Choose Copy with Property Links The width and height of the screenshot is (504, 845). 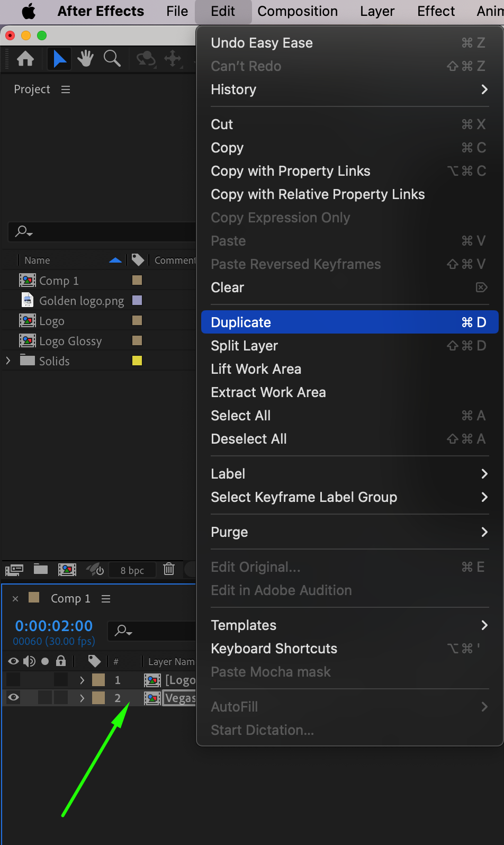tap(349, 171)
